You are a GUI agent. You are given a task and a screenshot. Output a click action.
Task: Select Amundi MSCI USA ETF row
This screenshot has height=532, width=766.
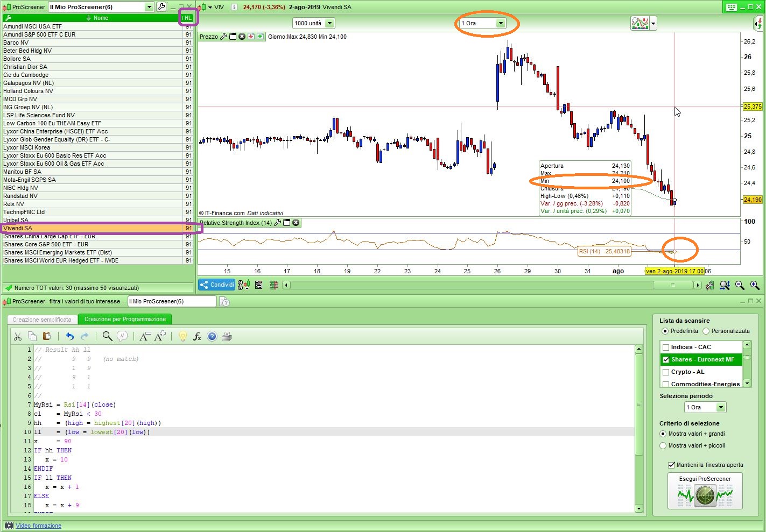pyautogui.click(x=97, y=26)
